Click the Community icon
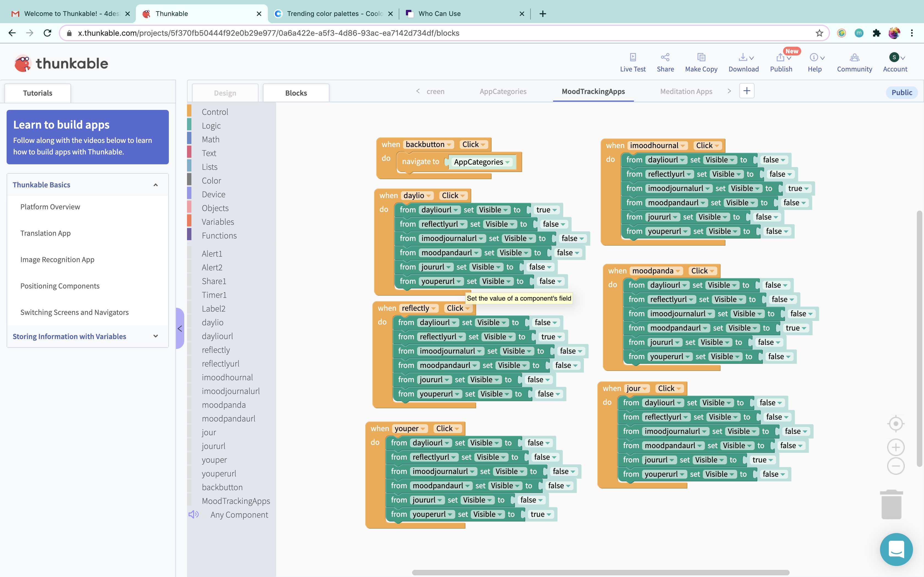This screenshot has width=924, height=577. click(x=854, y=57)
